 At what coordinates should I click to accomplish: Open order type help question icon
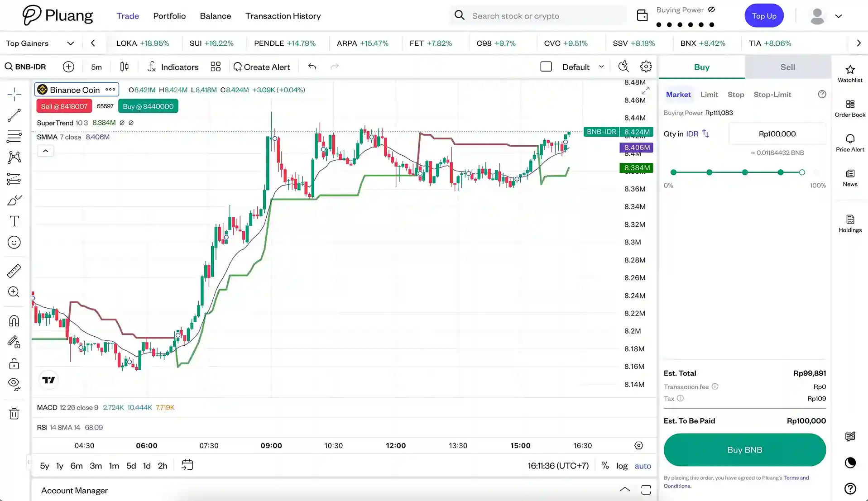(x=822, y=94)
